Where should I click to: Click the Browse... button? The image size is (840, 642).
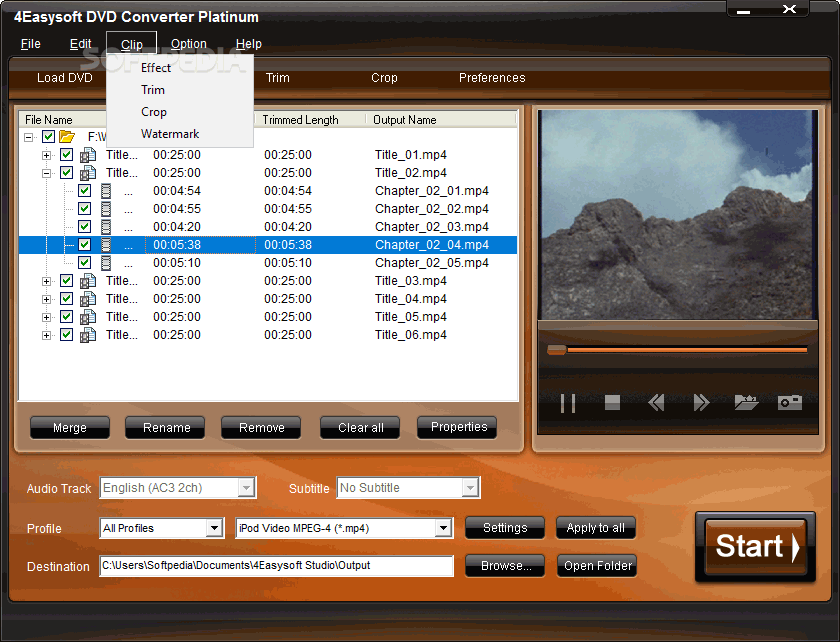pos(505,566)
